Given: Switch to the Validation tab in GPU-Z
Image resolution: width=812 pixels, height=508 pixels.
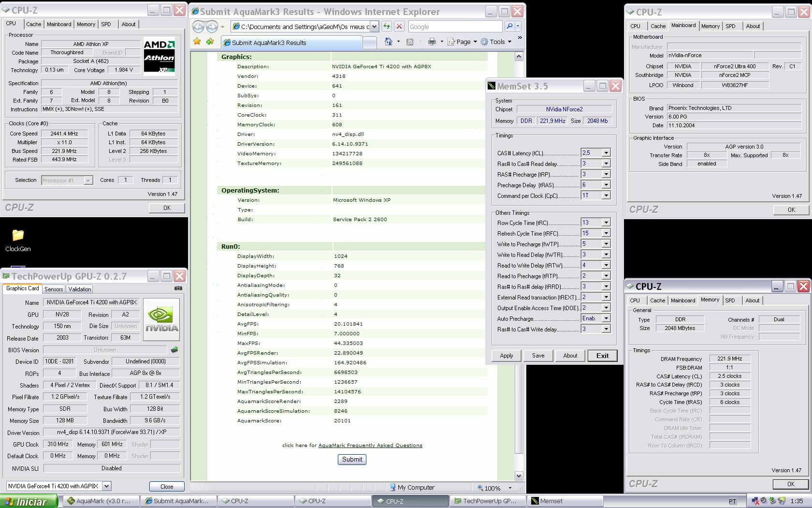Looking at the screenshot, I should [x=79, y=289].
